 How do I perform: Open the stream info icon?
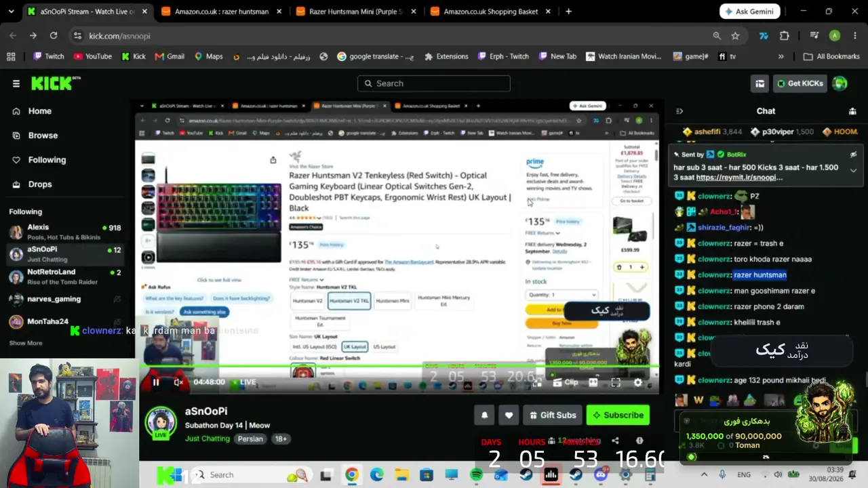click(x=639, y=441)
